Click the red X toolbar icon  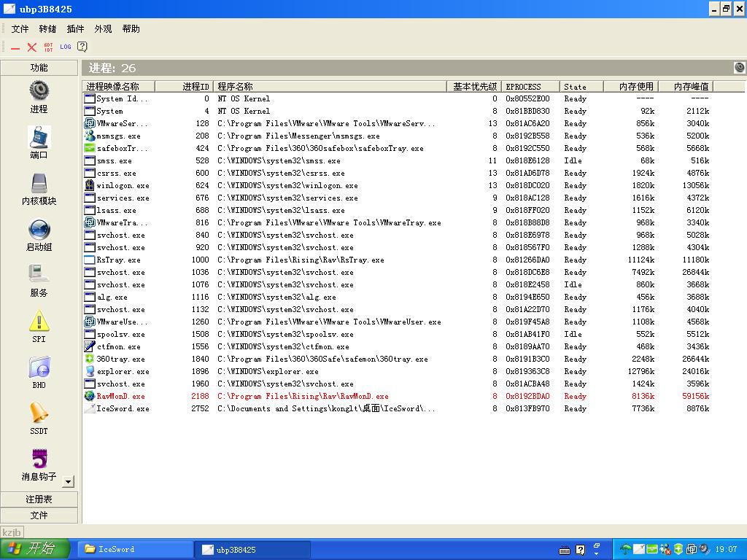tap(32, 47)
